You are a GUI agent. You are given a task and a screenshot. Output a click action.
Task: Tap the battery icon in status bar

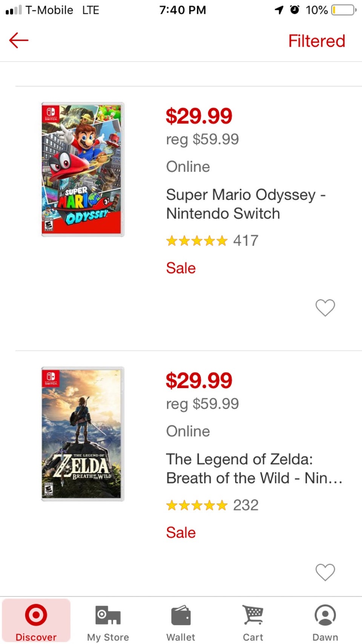pos(344,10)
